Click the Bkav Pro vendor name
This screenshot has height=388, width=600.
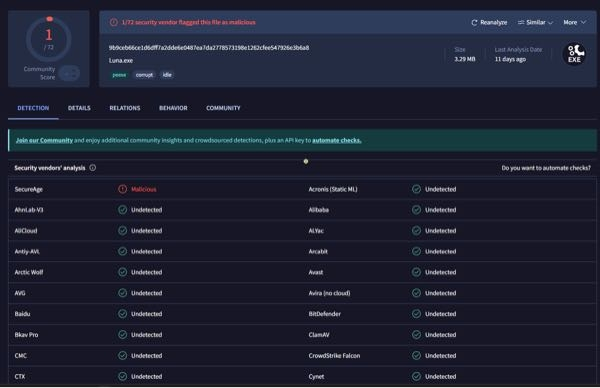coord(26,335)
